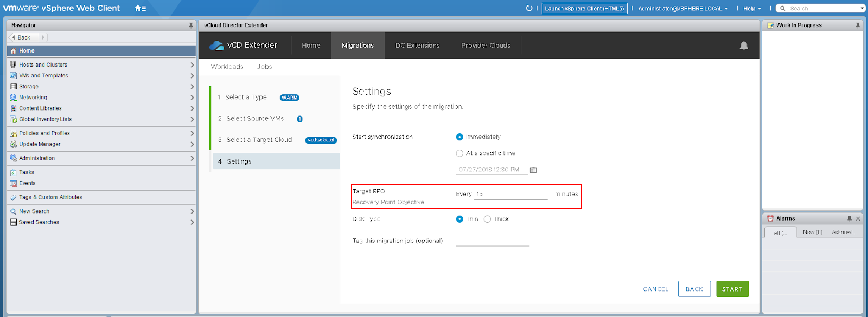Viewport: 868px width, 317px height.
Task: Click the Target RPO minutes field
Action: point(511,194)
